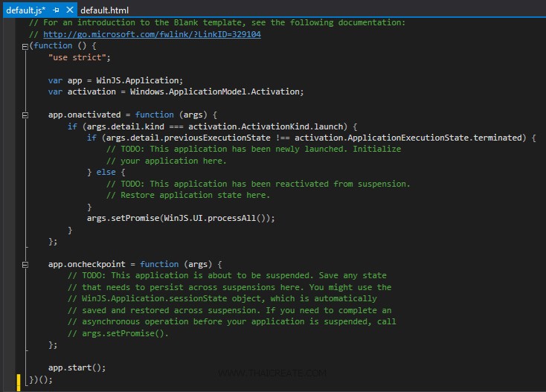Click the yellow unsaved-change marker in margin
The height and width of the screenshot is (392, 546).
tap(19, 379)
